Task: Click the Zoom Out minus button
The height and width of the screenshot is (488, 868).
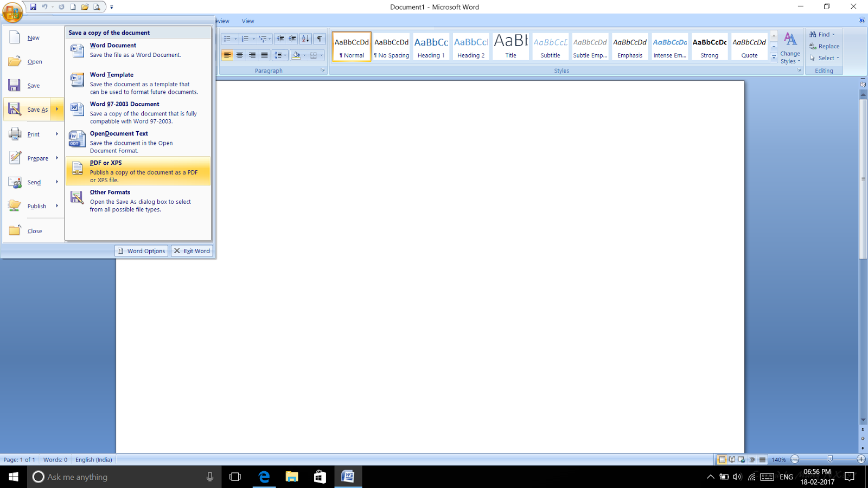Action: (x=795, y=460)
